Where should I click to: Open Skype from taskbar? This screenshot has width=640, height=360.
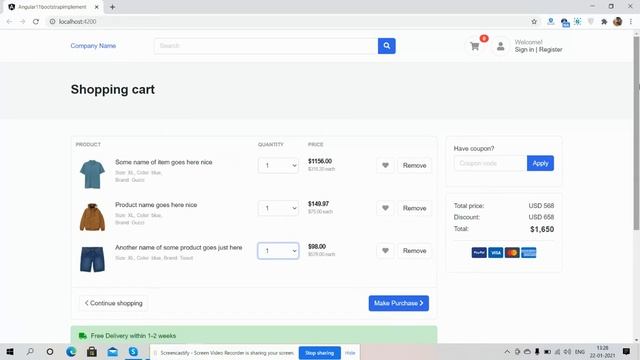[x=133, y=352]
